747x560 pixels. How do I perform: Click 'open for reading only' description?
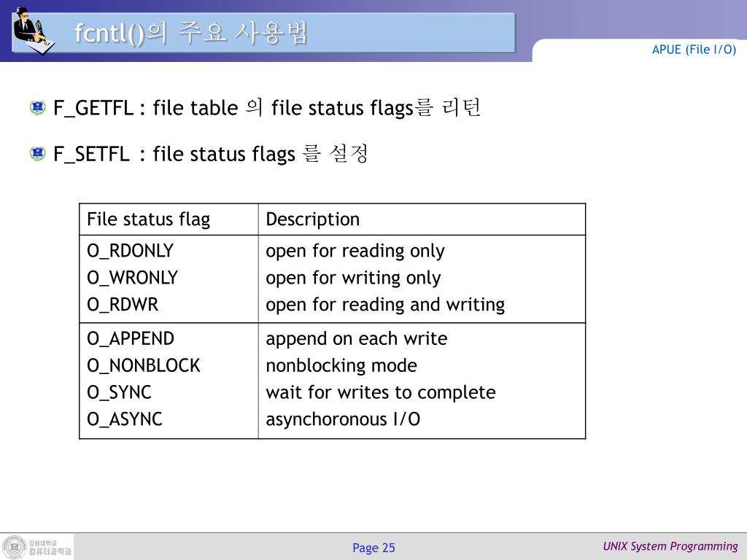tap(355, 251)
